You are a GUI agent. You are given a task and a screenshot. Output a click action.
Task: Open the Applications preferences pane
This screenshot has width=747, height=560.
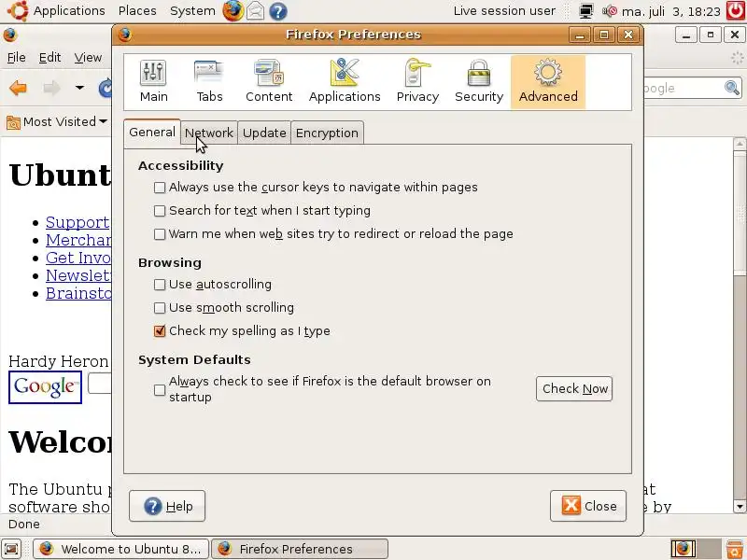(x=345, y=82)
